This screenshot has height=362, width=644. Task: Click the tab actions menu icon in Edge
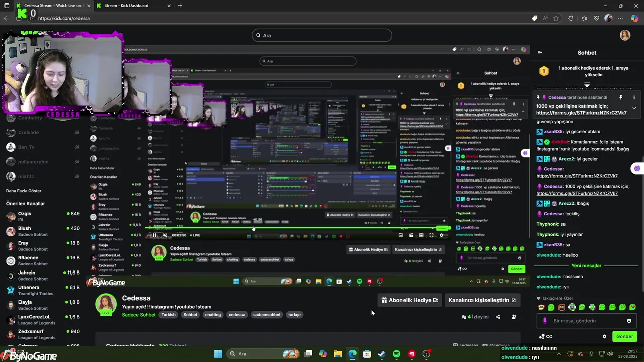tap(7, 6)
